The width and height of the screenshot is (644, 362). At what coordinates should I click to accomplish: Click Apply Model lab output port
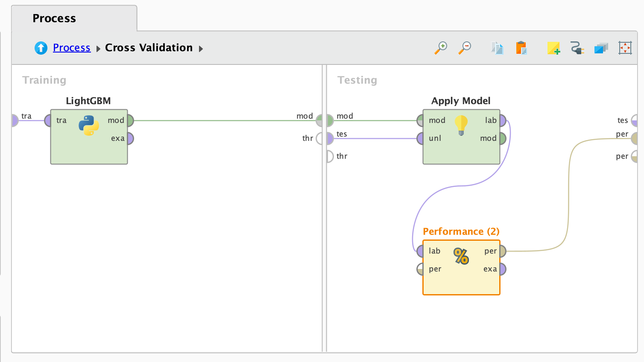(x=503, y=120)
